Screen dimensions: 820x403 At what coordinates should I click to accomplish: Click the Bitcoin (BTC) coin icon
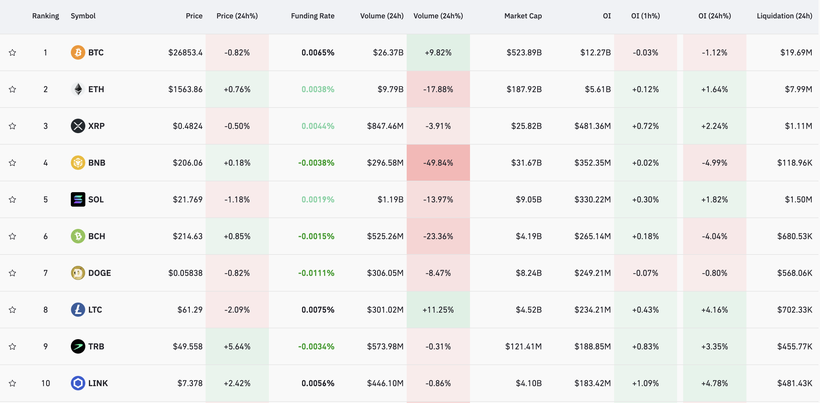click(x=78, y=52)
